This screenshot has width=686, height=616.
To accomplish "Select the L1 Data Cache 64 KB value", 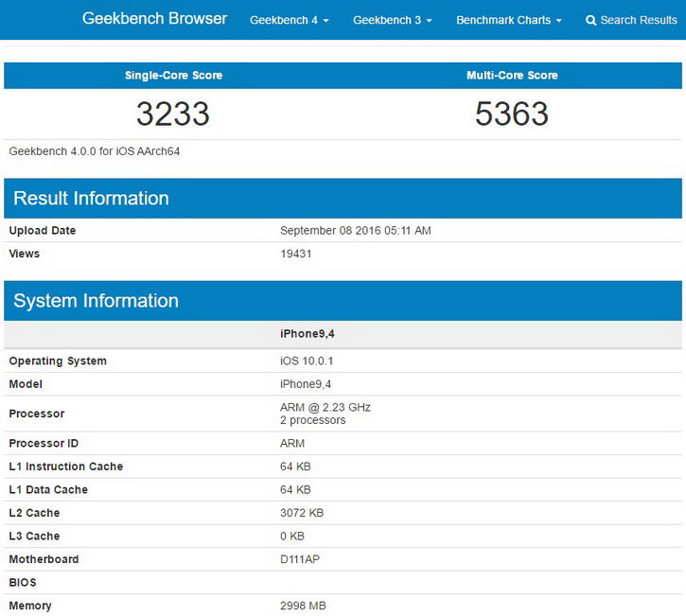I will (295, 489).
